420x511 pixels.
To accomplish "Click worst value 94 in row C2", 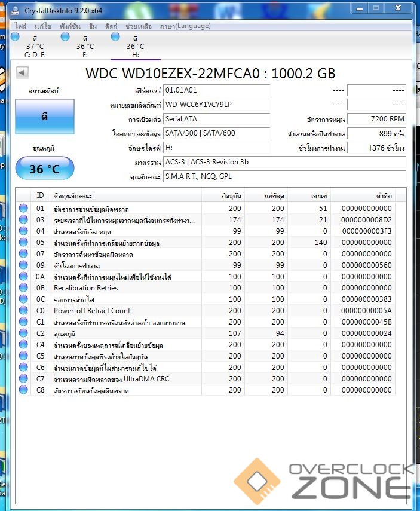I will [280, 333].
